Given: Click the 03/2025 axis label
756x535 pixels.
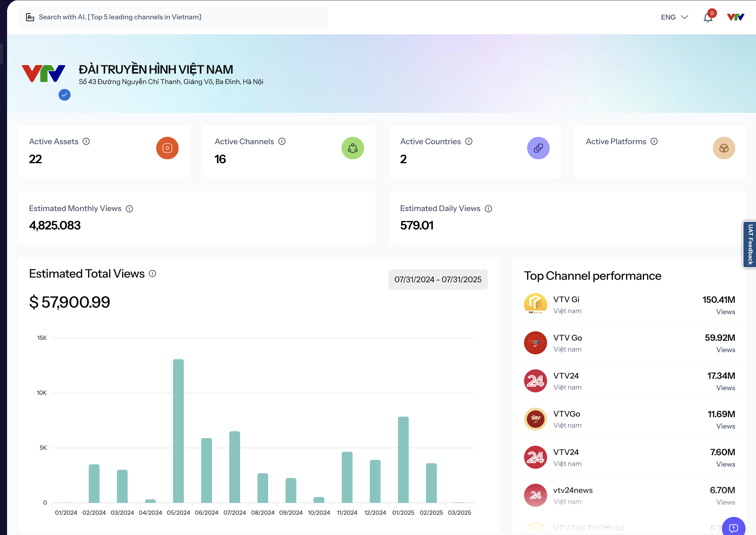Looking at the screenshot, I should coord(459,513).
